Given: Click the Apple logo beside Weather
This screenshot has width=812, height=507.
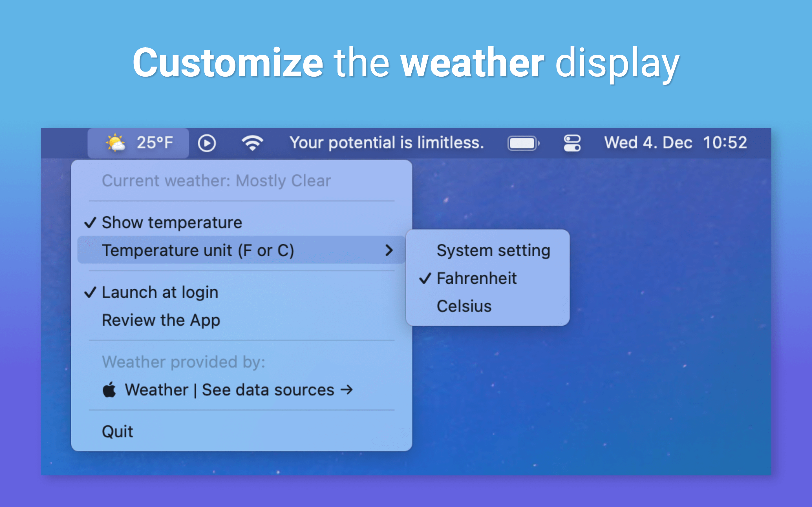Looking at the screenshot, I should (x=109, y=390).
